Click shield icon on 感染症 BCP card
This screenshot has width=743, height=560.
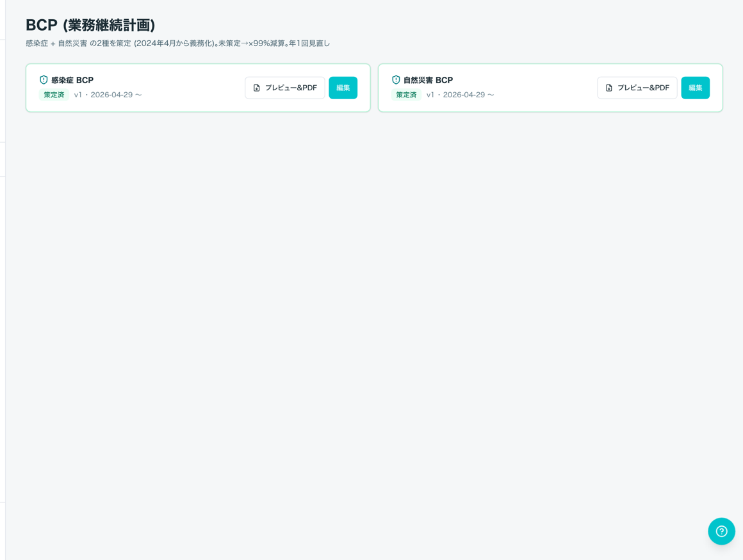44,79
